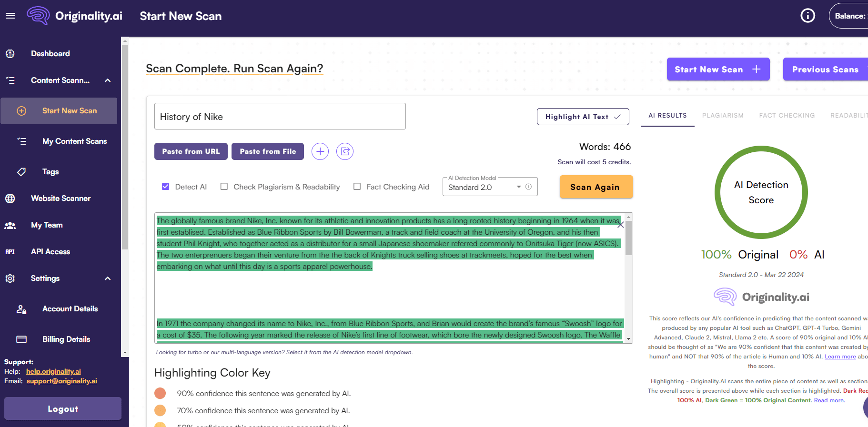Image resolution: width=868 pixels, height=427 pixels.
Task: Click the share/export icon beside plus circle
Action: [x=345, y=151]
